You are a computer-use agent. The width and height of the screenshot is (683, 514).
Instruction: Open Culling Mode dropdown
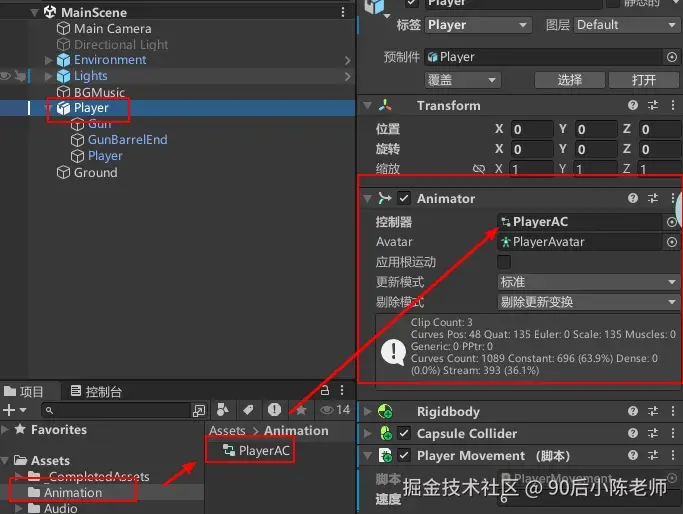(588, 302)
